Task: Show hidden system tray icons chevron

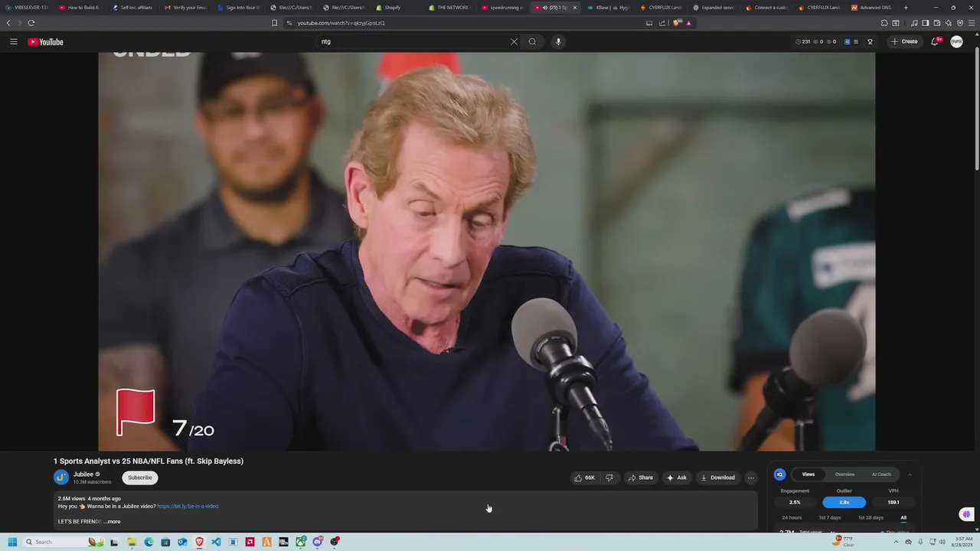Action: pyautogui.click(x=896, y=542)
